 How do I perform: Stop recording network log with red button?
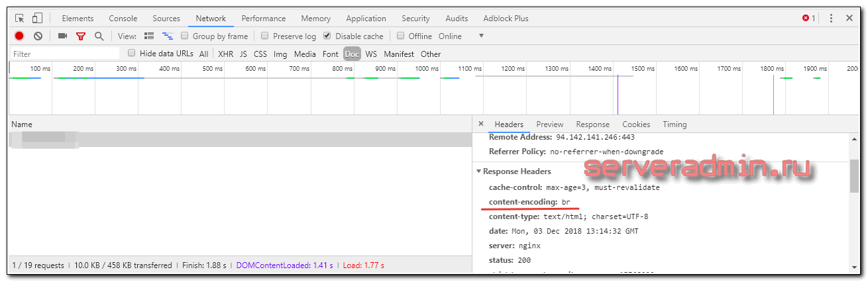click(19, 36)
